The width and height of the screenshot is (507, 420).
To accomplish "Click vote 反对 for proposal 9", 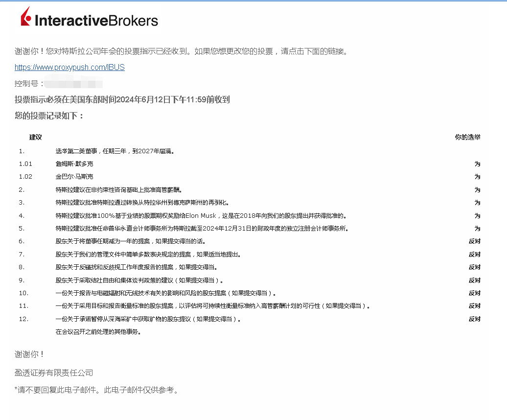I will pos(475,280).
